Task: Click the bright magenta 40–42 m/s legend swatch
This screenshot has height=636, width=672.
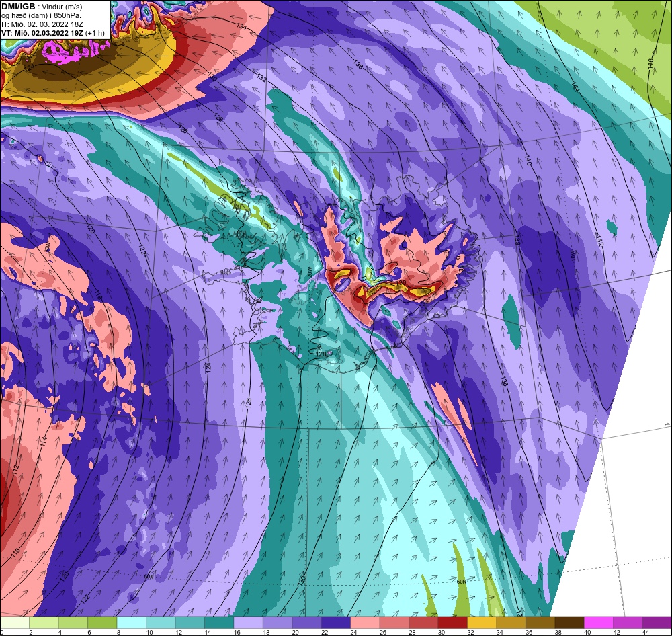Action: tap(598, 622)
